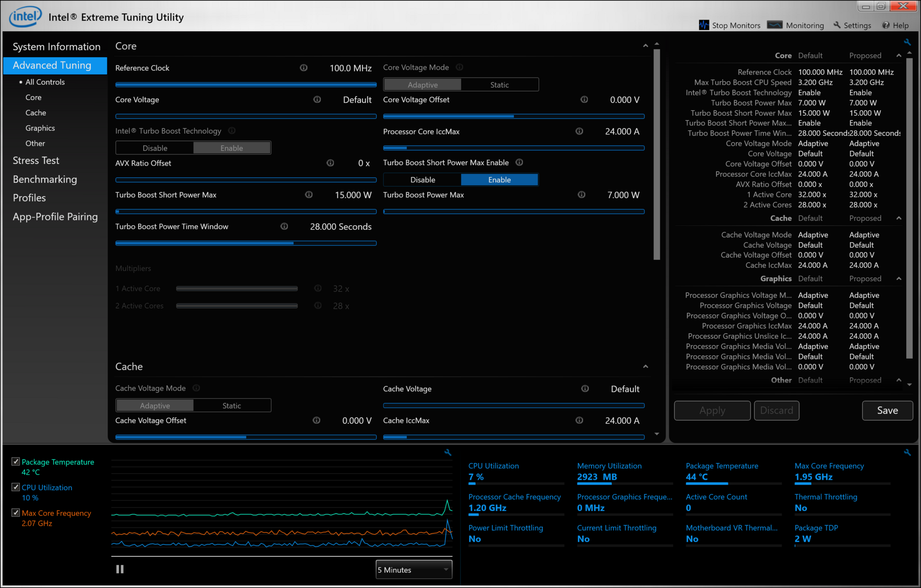Click the Help question mark icon
The height and width of the screenshot is (588, 921).
coord(886,25)
